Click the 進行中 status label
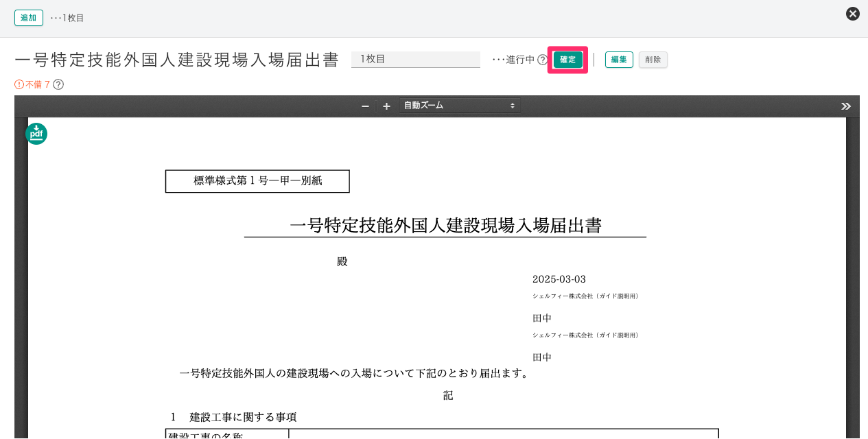The height and width of the screenshot is (439, 868). pyautogui.click(x=519, y=60)
